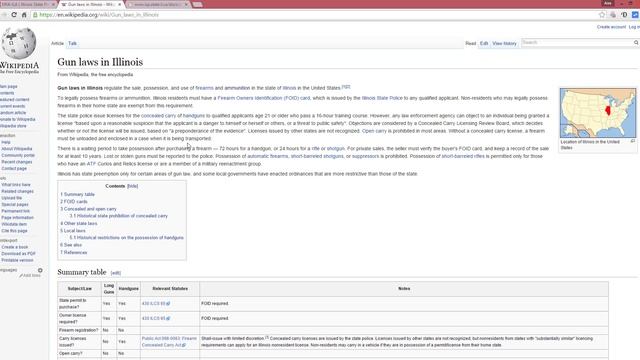Open the Illinois State Police link
The image size is (640, 360).
coord(382,98)
